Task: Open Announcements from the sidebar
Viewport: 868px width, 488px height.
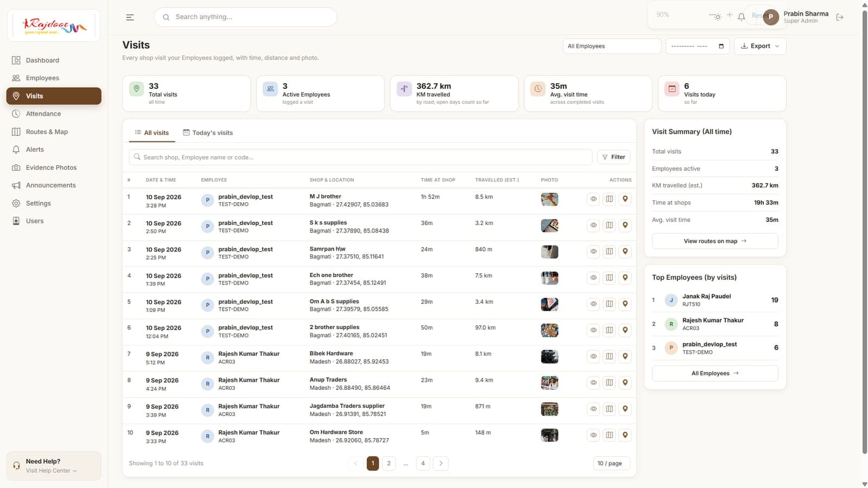Action: pyautogui.click(x=54, y=185)
